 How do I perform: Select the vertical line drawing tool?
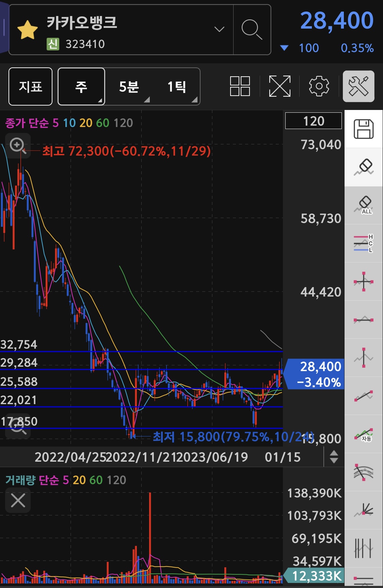click(364, 358)
